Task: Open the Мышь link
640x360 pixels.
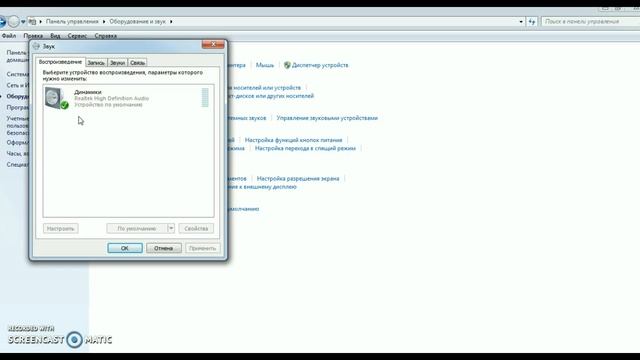Action: (x=265, y=65)
